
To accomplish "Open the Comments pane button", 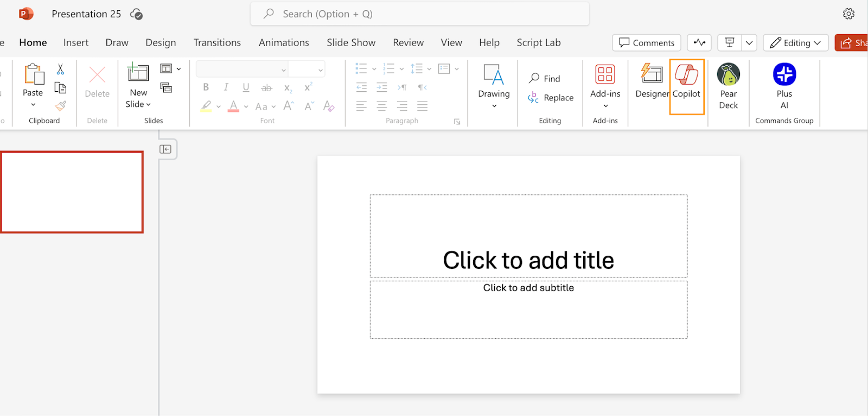I will pos(647,42).
